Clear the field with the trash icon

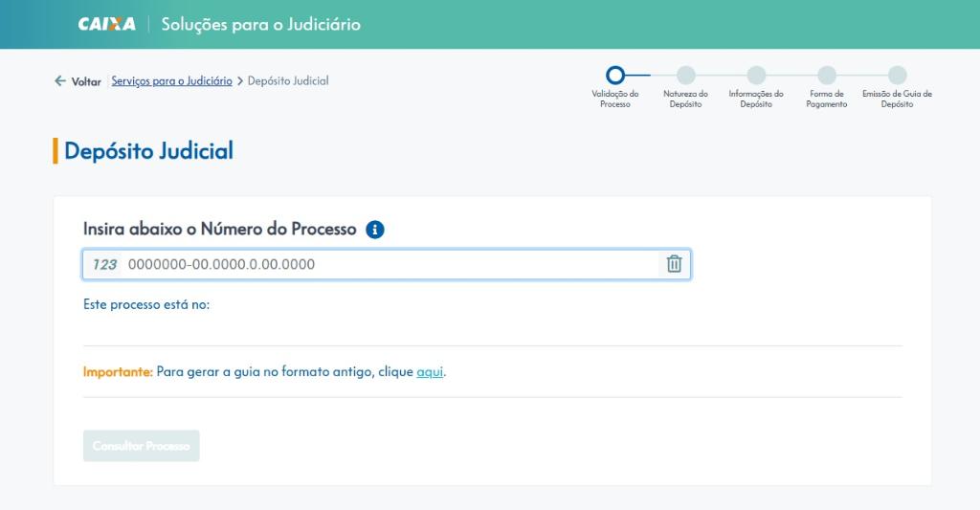(x=674, y=264)
